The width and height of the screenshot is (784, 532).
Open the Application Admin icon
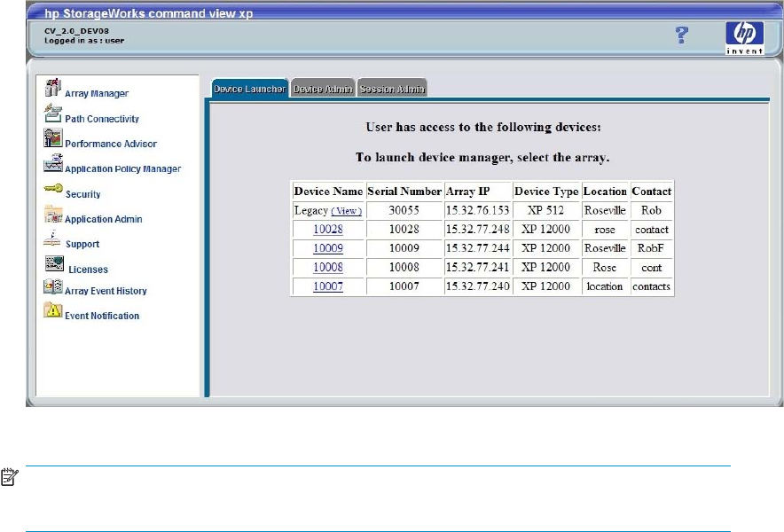click(52, 215)
